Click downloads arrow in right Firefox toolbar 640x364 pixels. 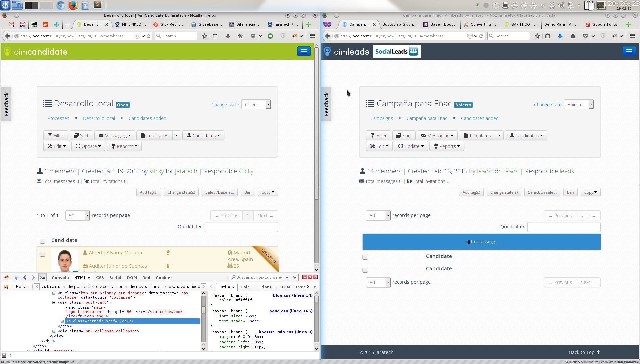tap(560, 36)
